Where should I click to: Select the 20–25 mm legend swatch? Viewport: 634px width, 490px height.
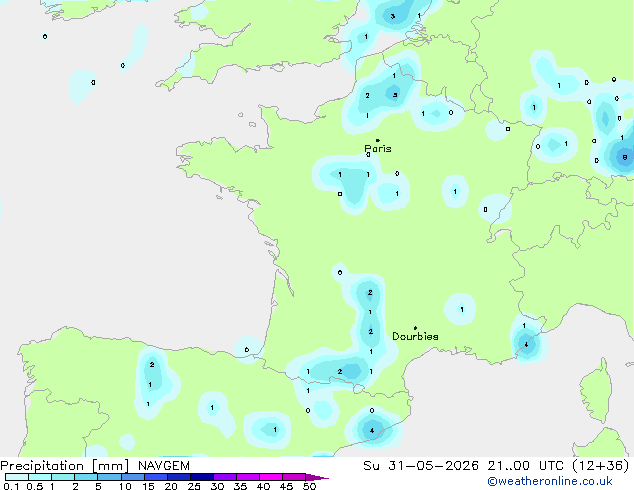[179, 477]
